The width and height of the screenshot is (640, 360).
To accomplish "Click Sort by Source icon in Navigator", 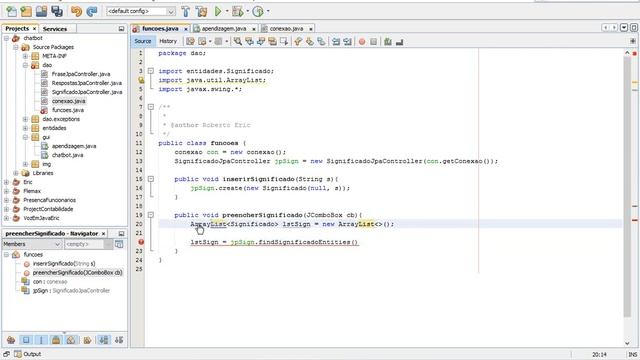I will (x=119, y=340).
